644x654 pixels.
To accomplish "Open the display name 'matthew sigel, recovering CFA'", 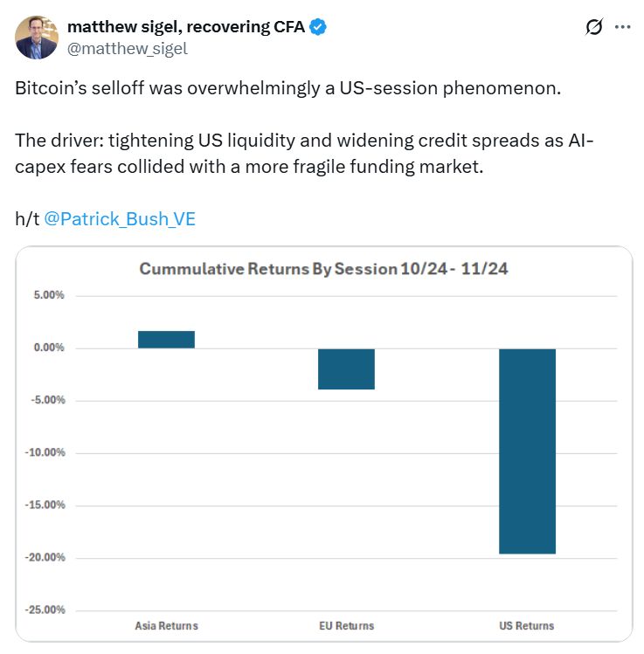I will (x=185, y=27).
